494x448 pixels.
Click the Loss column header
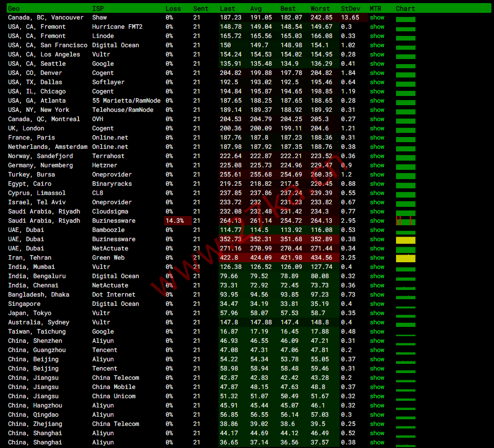click(x=173, y=9)
